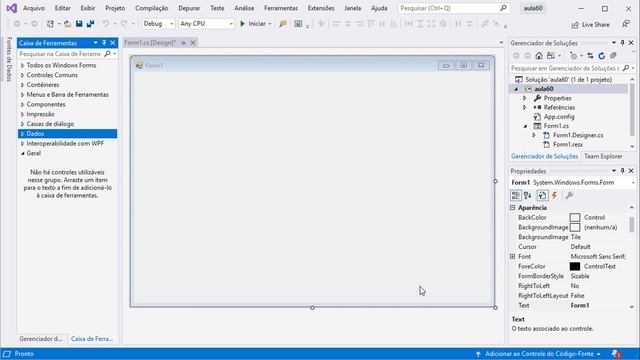Screen dimensions: 640x360
Task: Collapse the Aparência property category
Action: pyautogui.click(x=513, y=208)
